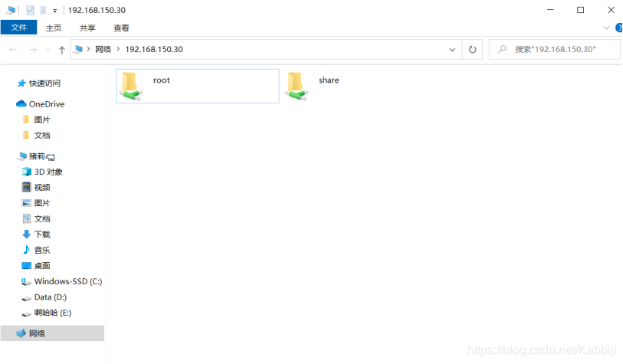Switch to the 共享 ribbon tab
This screenshot has height=364, width=623.
[87, 28]
